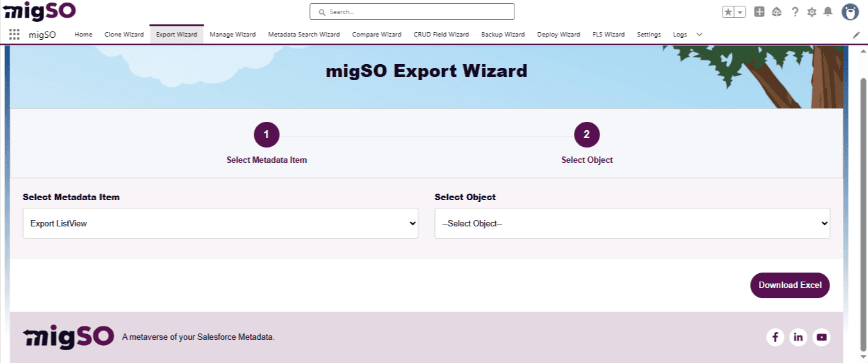The image size is (868, 363).
Task: Open the Logs tab
Action: coord(680,35)
